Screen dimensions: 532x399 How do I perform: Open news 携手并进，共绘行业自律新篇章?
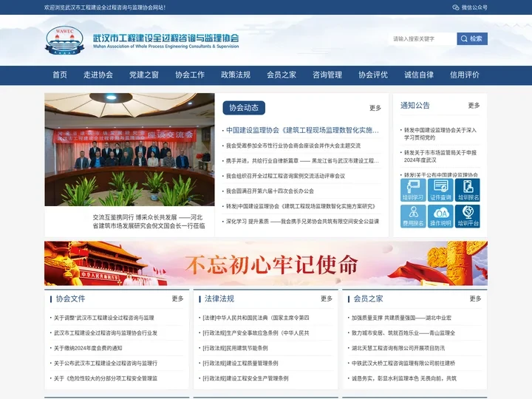point(302,161)
